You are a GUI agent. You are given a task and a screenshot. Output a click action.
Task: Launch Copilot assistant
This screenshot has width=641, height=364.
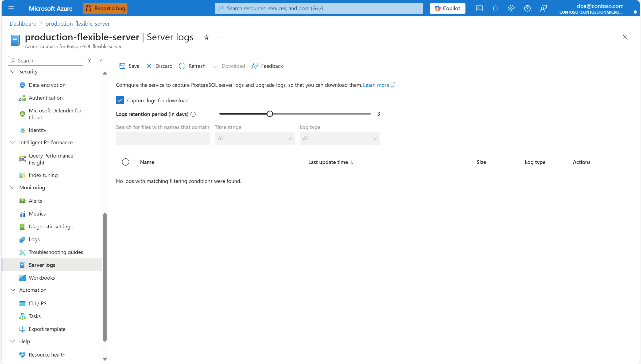447,8
